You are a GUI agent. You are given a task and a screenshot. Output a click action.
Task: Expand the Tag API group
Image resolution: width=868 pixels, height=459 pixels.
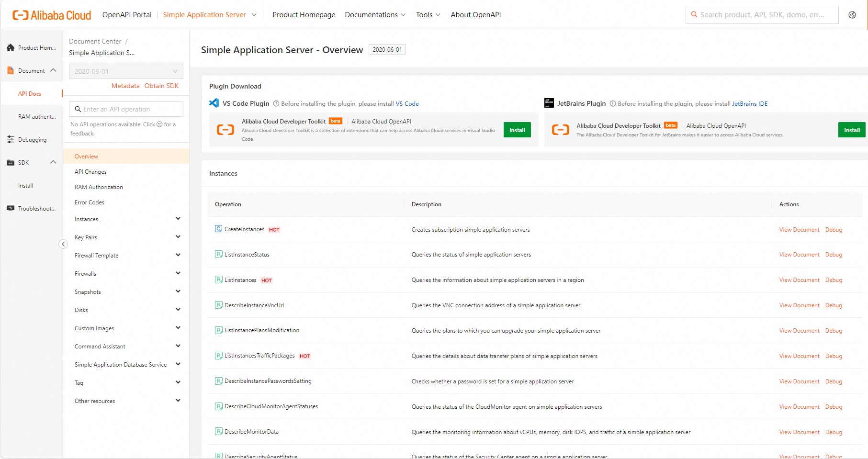tap(178, 382)
